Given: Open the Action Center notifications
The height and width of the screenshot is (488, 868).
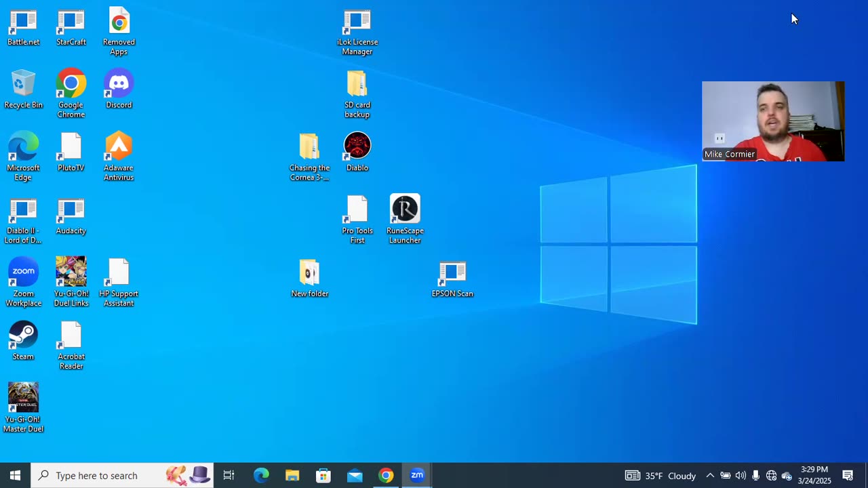Looking at the screenshot, I should click(848, 475).
